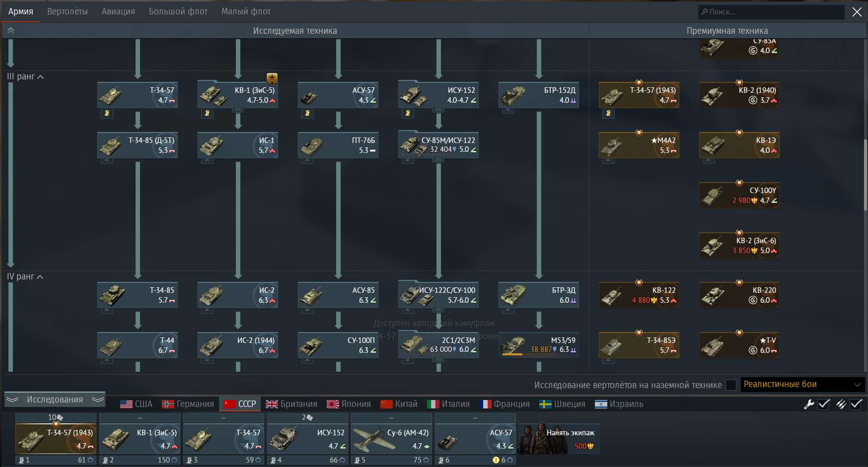The image size is (868, 467).
Task: Select the ИС-1 heavy tank card
Action: (x=238, y=145)
